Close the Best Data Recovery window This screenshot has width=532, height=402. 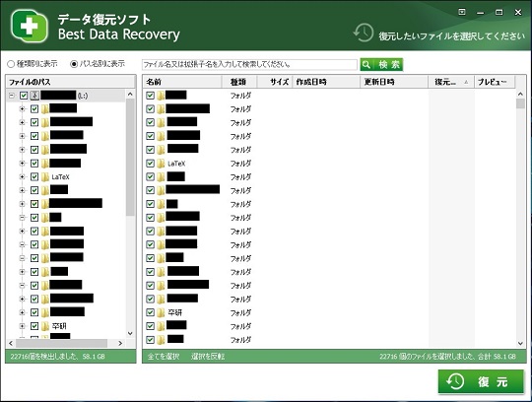click(x=518, y=12)
